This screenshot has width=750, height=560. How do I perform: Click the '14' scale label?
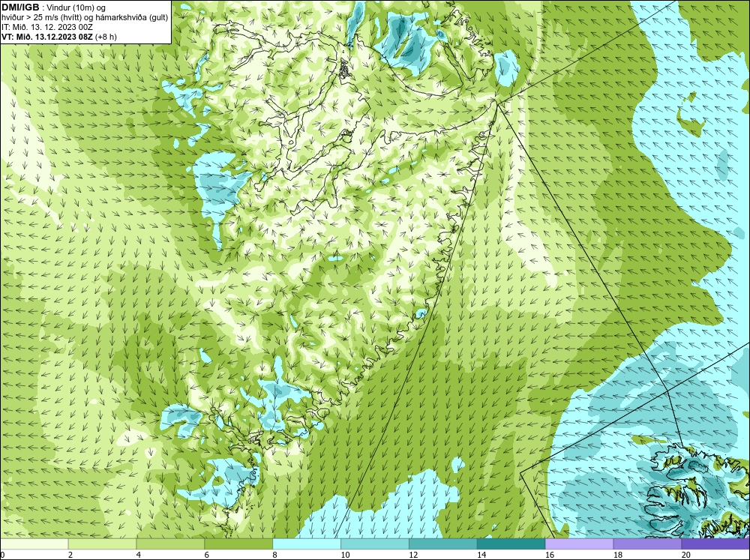tap(481, 555)
